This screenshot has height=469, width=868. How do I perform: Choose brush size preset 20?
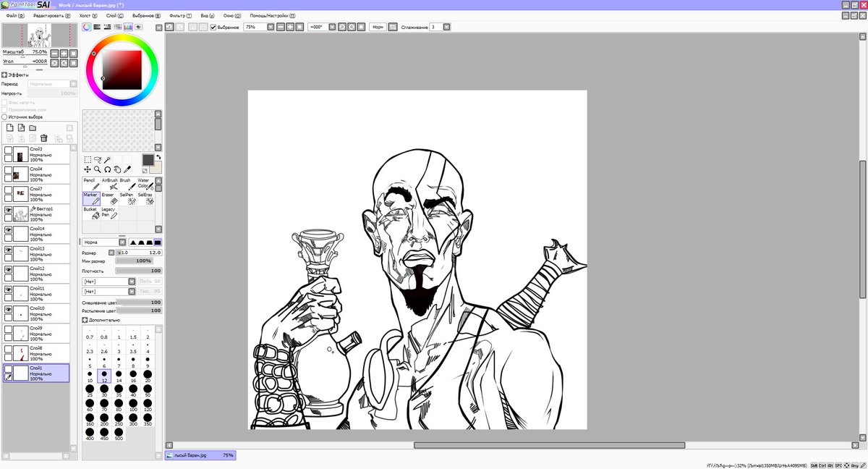click(148, 376)
